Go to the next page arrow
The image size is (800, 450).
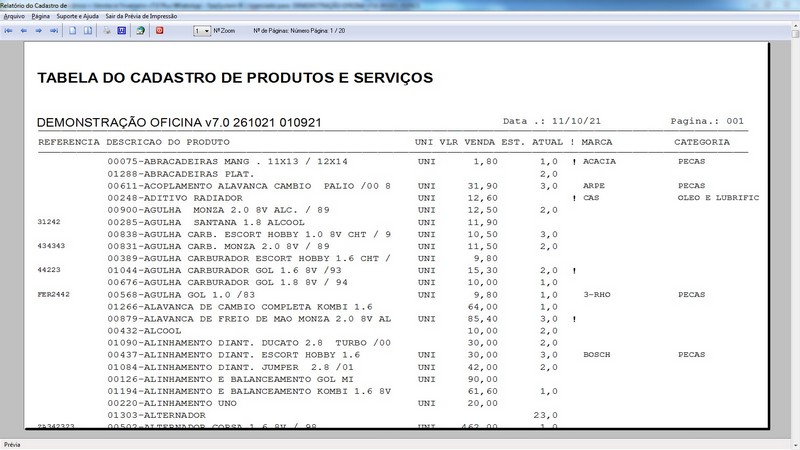[38, 31]
